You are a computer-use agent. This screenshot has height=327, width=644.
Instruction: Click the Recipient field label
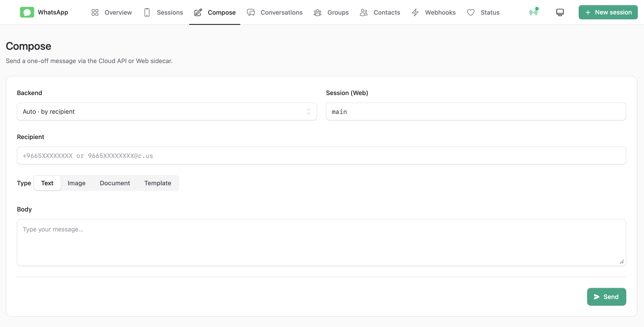point(30,137)
